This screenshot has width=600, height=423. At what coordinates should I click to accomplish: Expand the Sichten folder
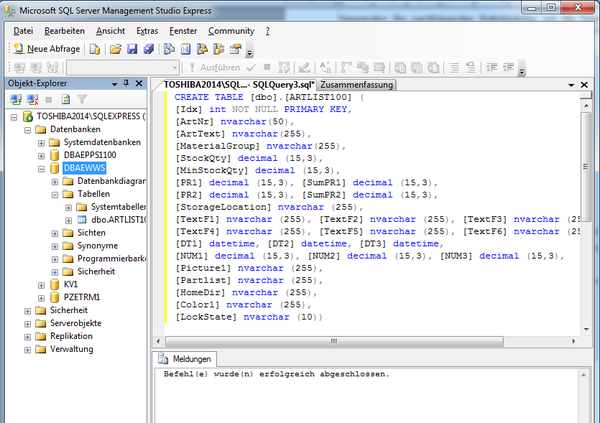click(x=55, y=234)
